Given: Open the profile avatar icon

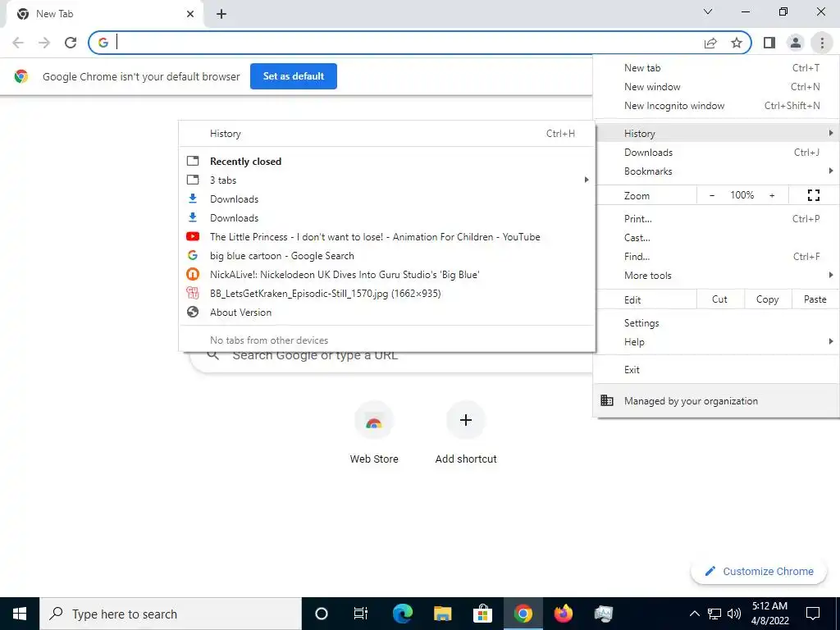Looking at the screenshot, I should click(x=796, y=43).
